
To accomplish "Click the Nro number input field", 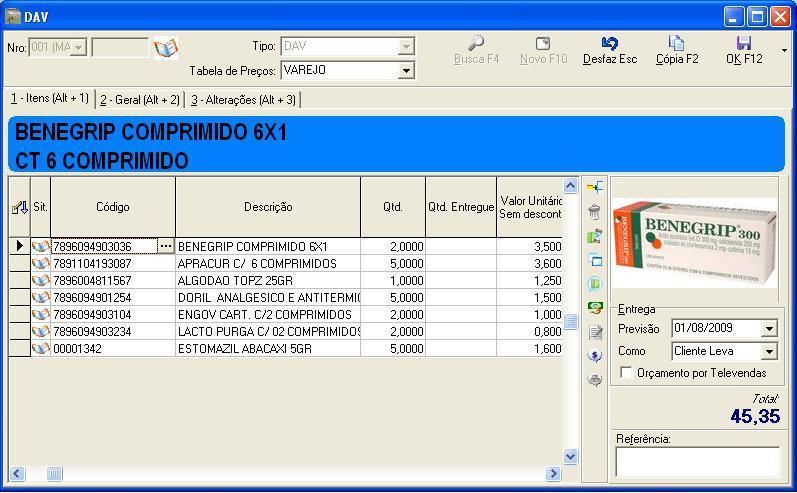I will (120, 48).
